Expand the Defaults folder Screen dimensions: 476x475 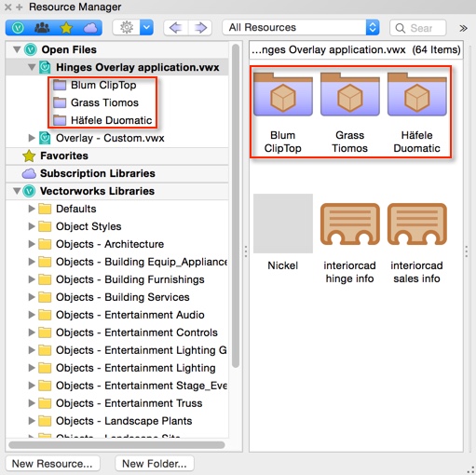point(32,209)
